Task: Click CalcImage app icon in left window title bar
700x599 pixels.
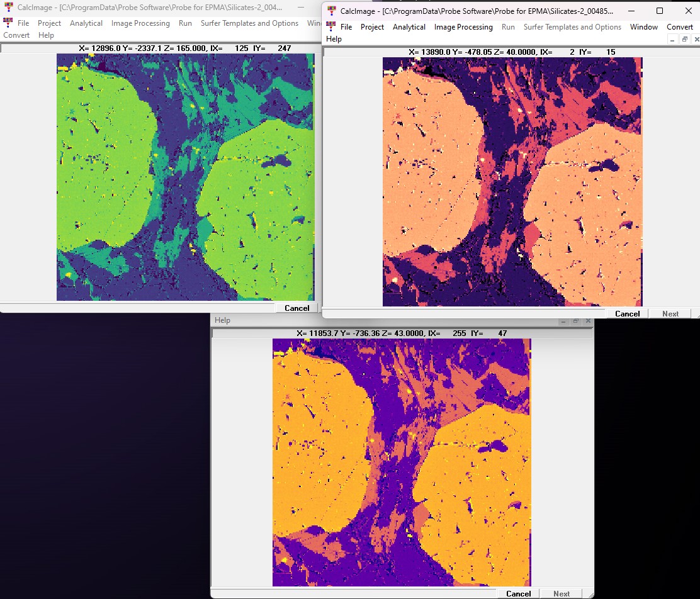Action: (8, 8)
